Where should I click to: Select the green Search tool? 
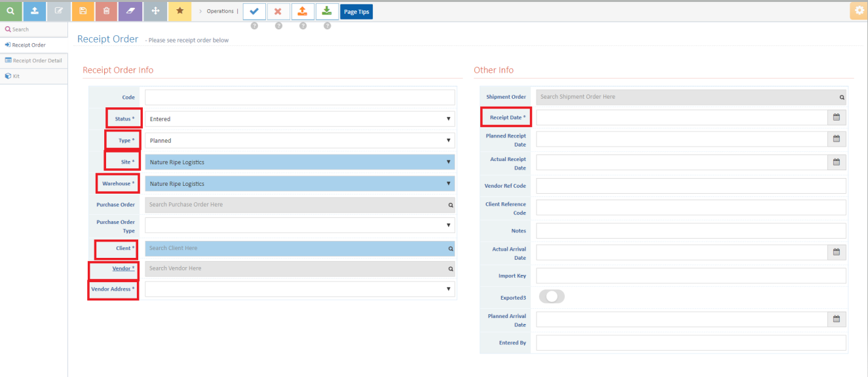pos(10,11)
